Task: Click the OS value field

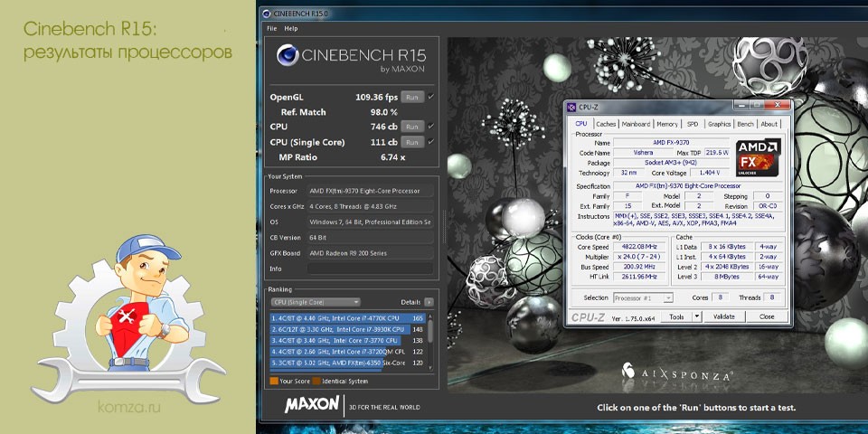Action: pos(371,222)
